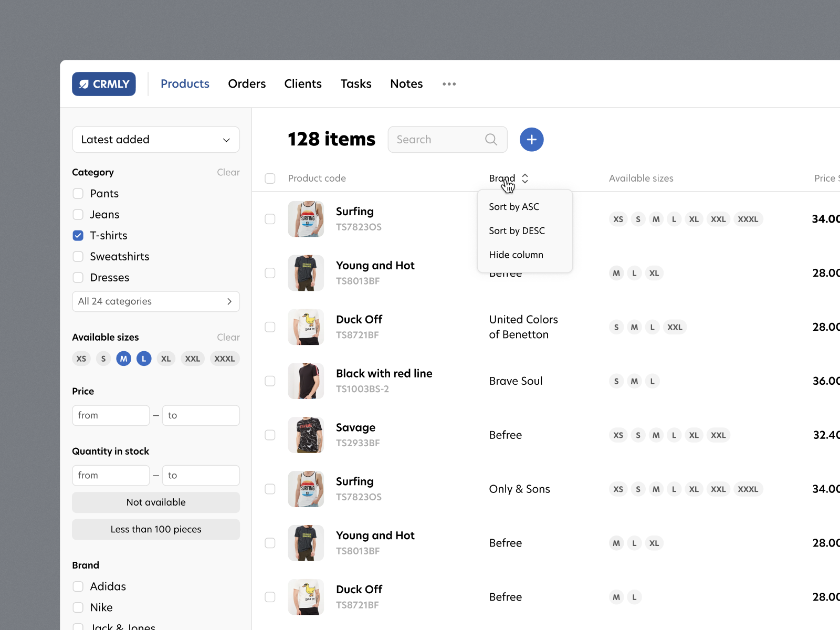Click the search magnifier icon

point(491,140)
